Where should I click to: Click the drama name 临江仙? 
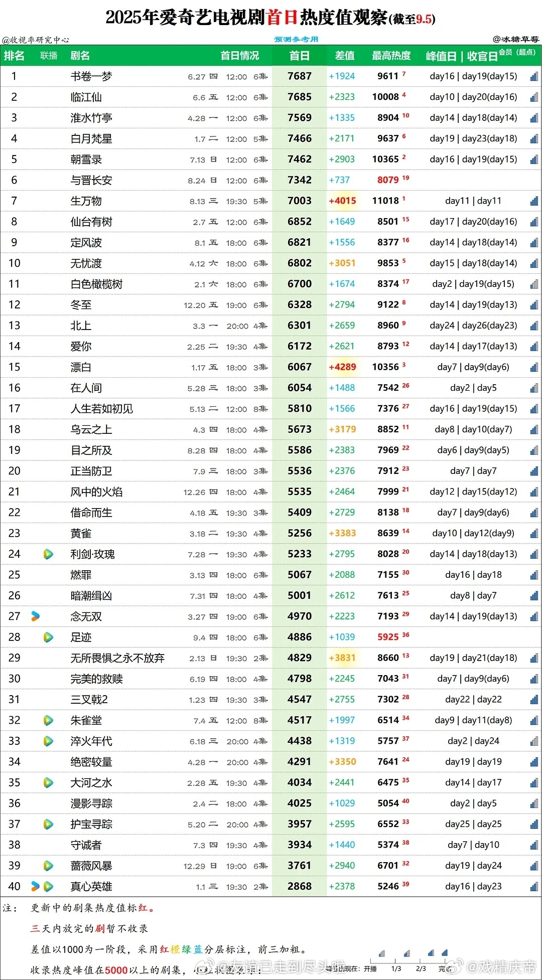click(86, 97)
